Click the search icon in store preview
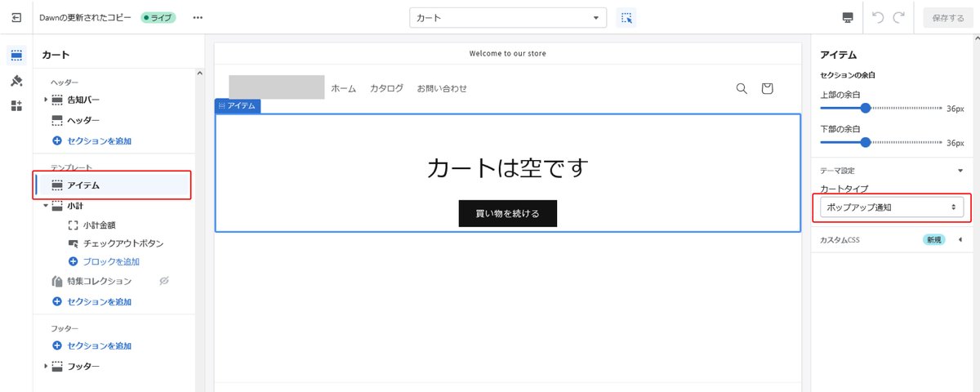 coord(742,88)
